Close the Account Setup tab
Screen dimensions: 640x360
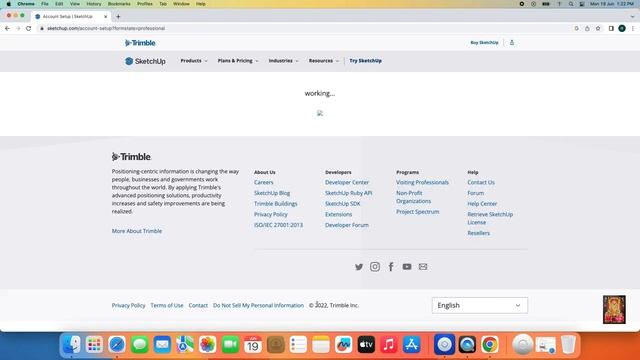tap(106, 17)
